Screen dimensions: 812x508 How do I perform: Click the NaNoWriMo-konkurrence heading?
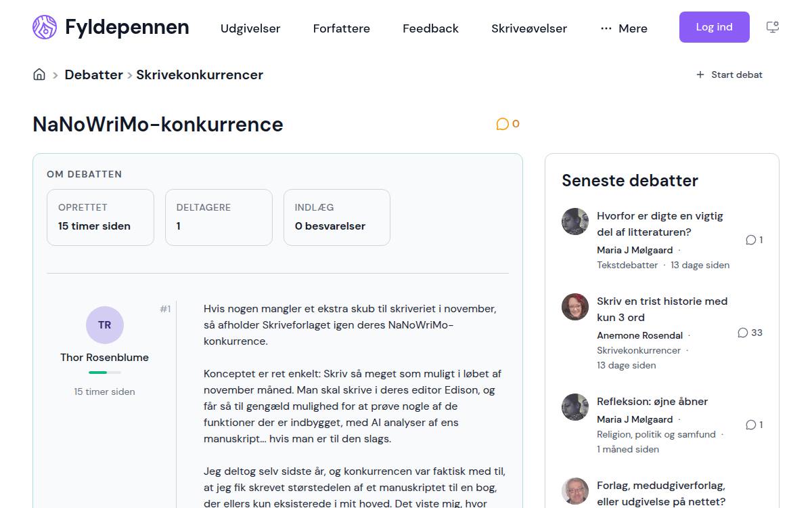[x=158, y=125]
